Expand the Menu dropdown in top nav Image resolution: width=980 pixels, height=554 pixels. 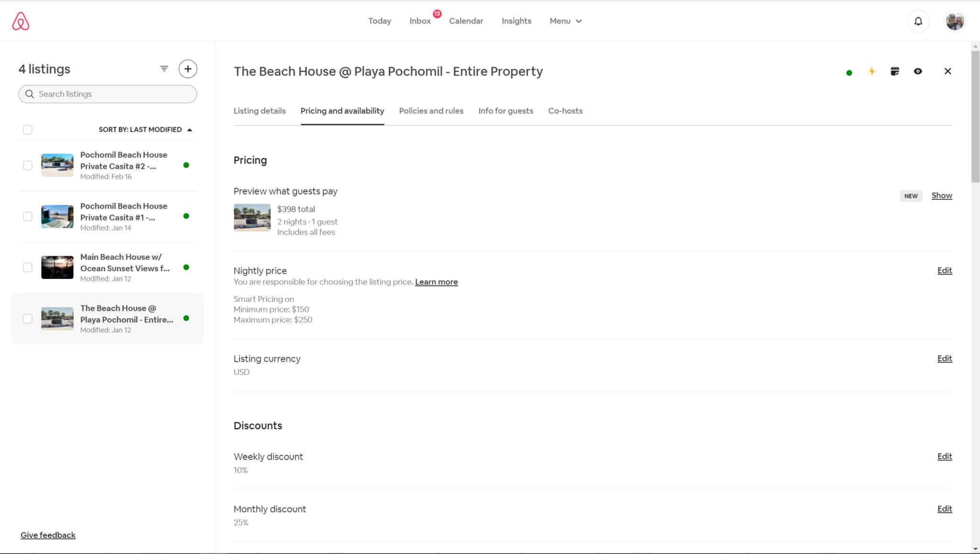click(566, 21)
